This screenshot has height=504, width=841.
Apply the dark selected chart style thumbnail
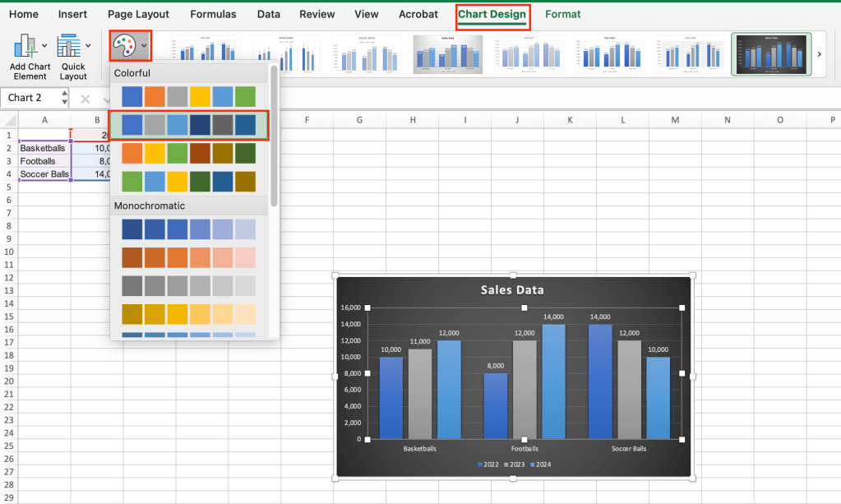click(771, 54)
